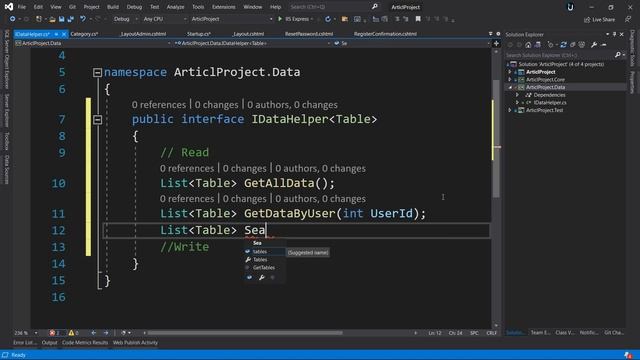Select IDataHelper.cs in Solution Explorer
The image size is (640, 360).
point(550,102)
